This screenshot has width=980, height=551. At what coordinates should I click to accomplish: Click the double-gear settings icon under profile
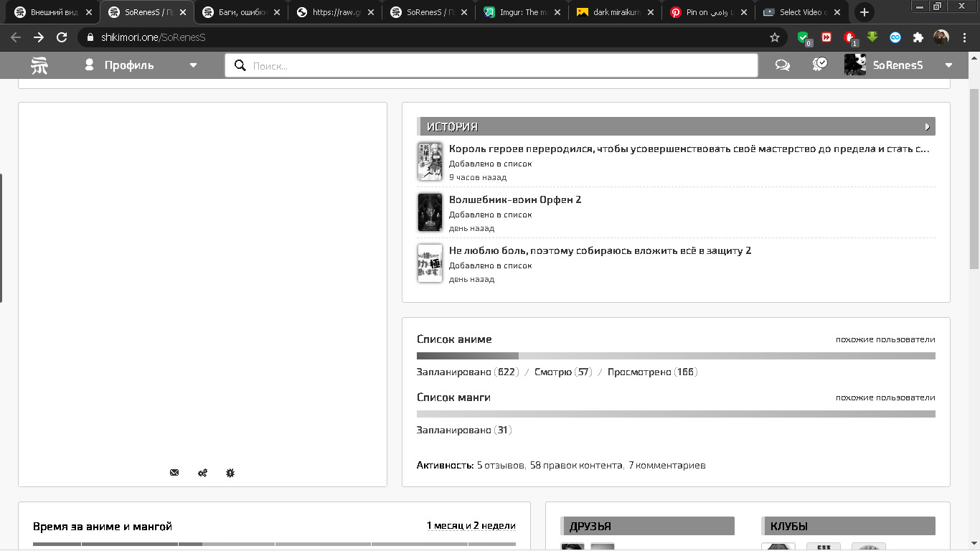tap(202, 473)
